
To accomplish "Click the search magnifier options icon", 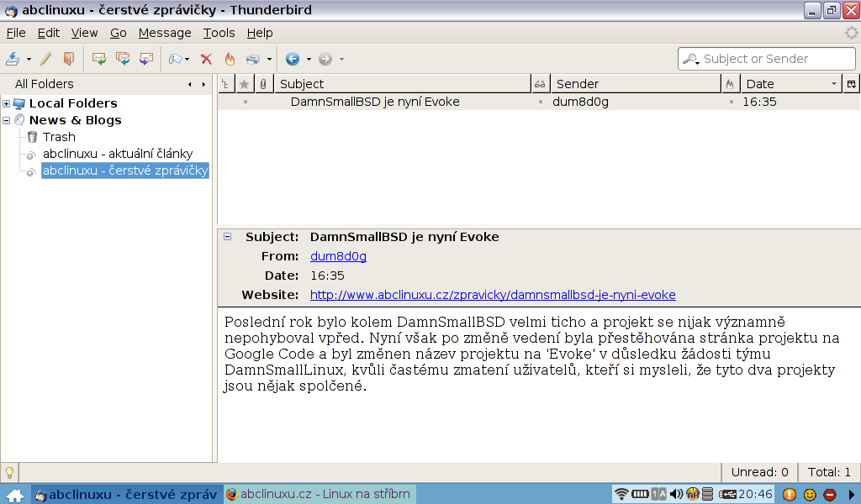I will [690, 59].
